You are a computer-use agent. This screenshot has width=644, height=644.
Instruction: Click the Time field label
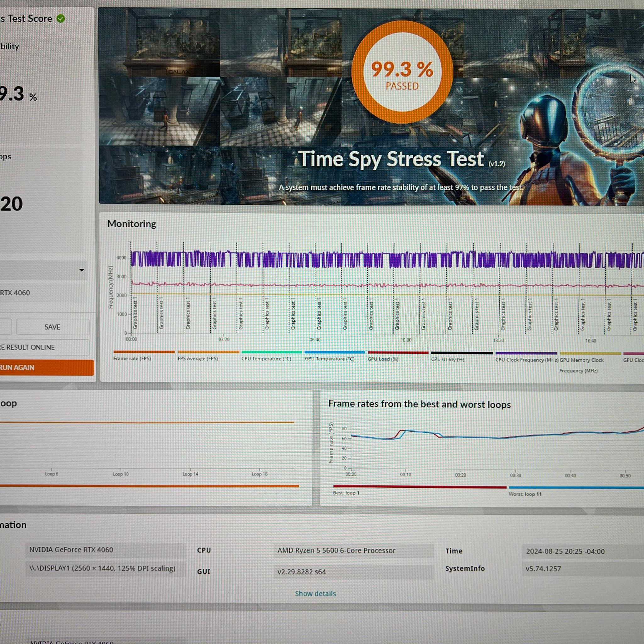tap(454, 551)
